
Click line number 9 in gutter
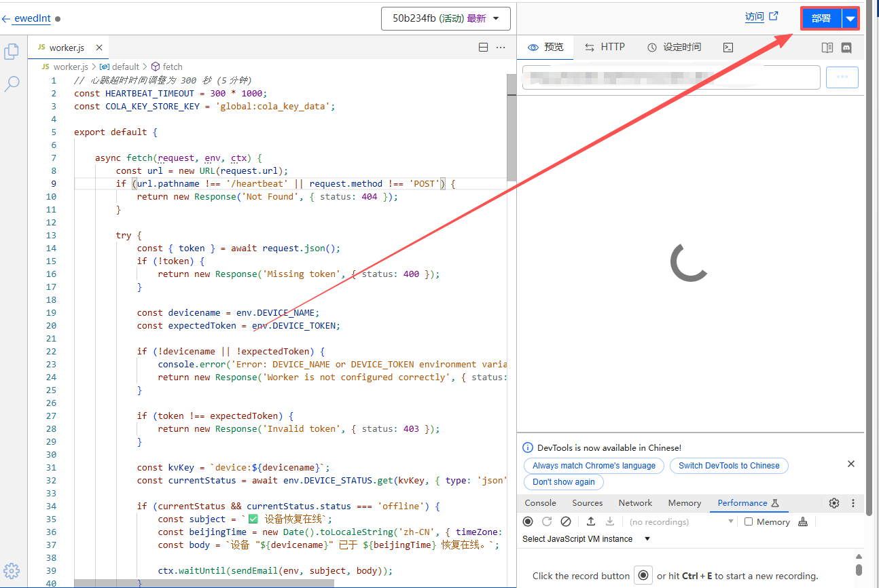click(54, 183)
